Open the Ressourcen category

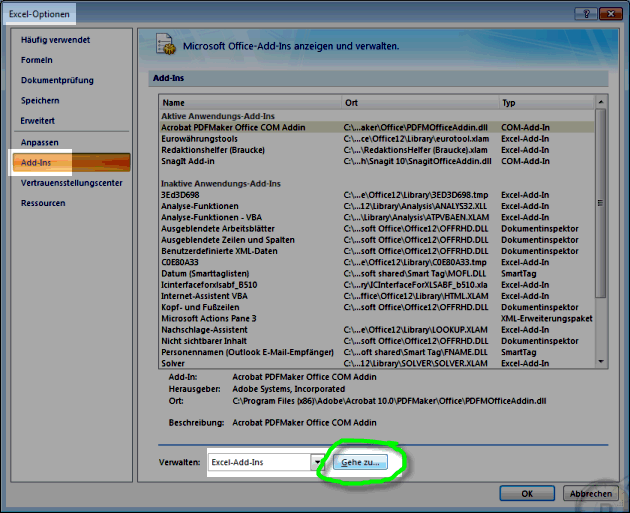click(43, 203)
